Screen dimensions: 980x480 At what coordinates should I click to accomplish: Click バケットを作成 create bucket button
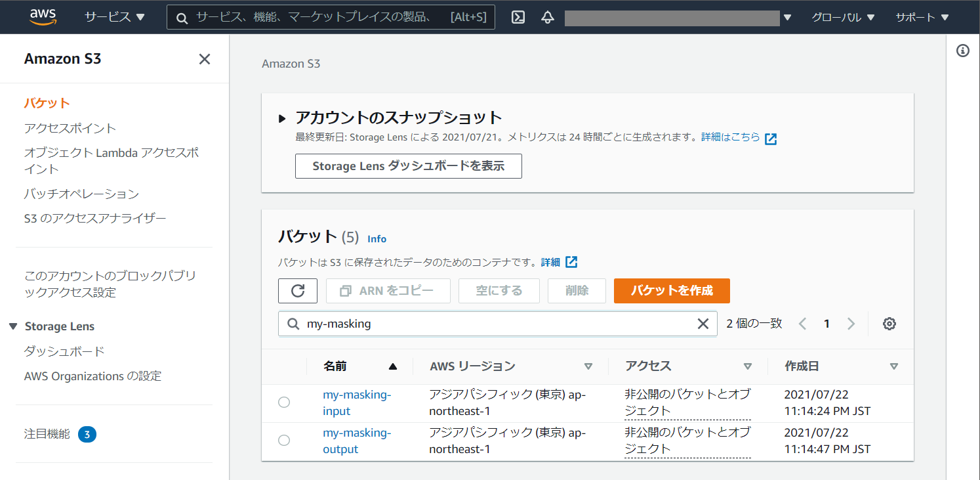(672, 290)
